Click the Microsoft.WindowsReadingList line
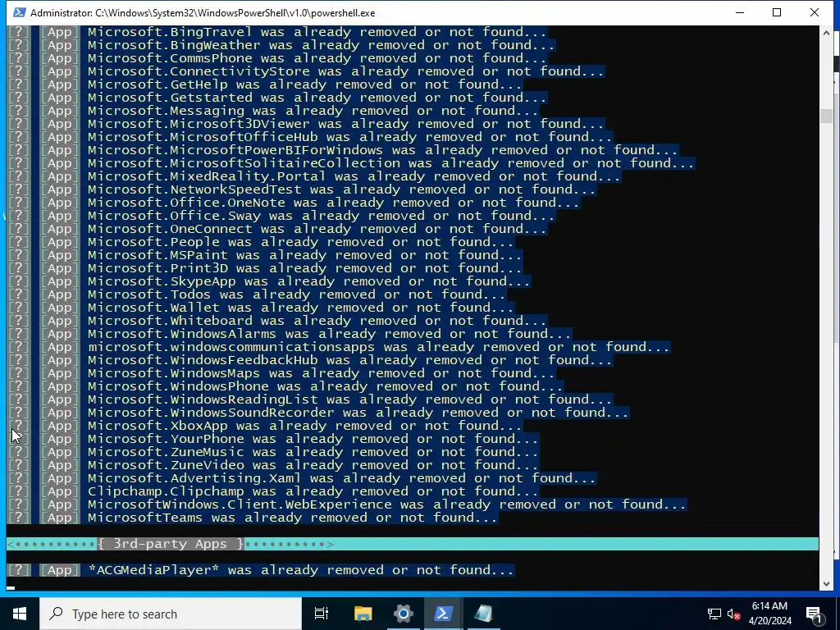 coord(311,399)
